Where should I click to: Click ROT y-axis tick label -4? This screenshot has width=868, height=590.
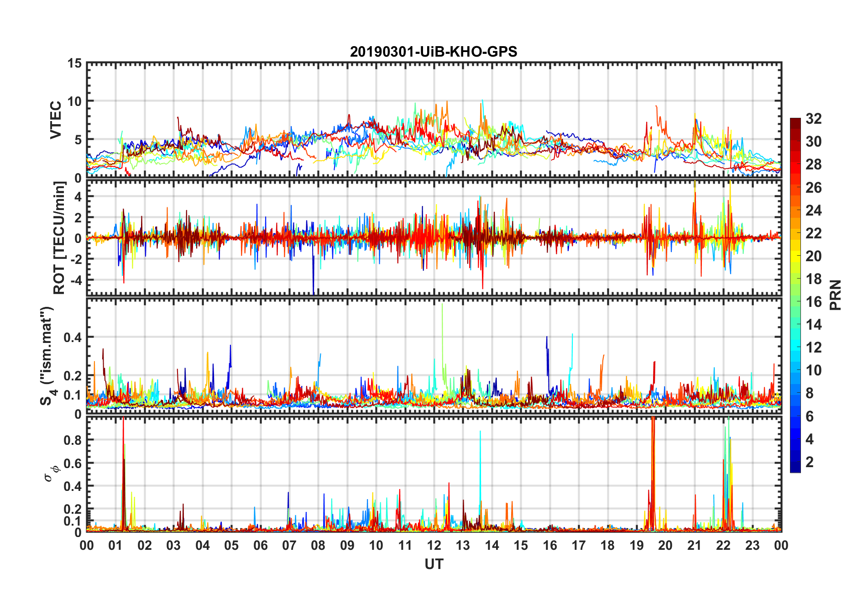click(77, 279)
